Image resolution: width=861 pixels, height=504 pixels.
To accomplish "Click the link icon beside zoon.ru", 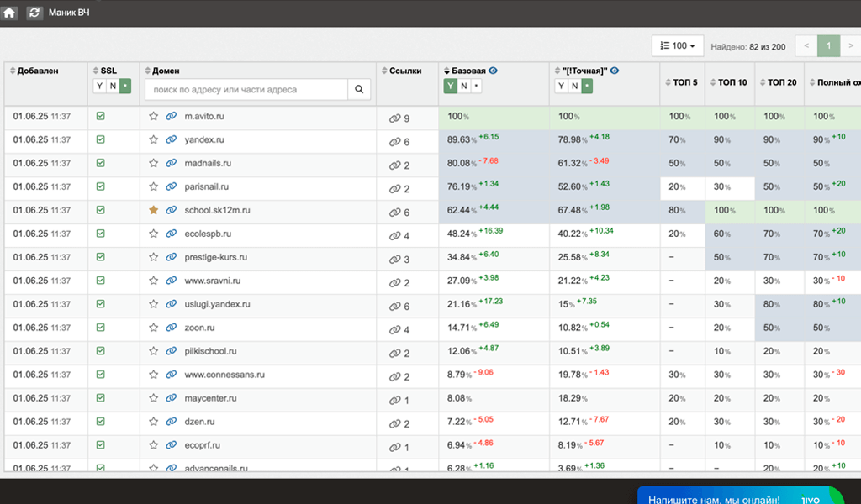I will pyautogui.click(x=172, y=328).
